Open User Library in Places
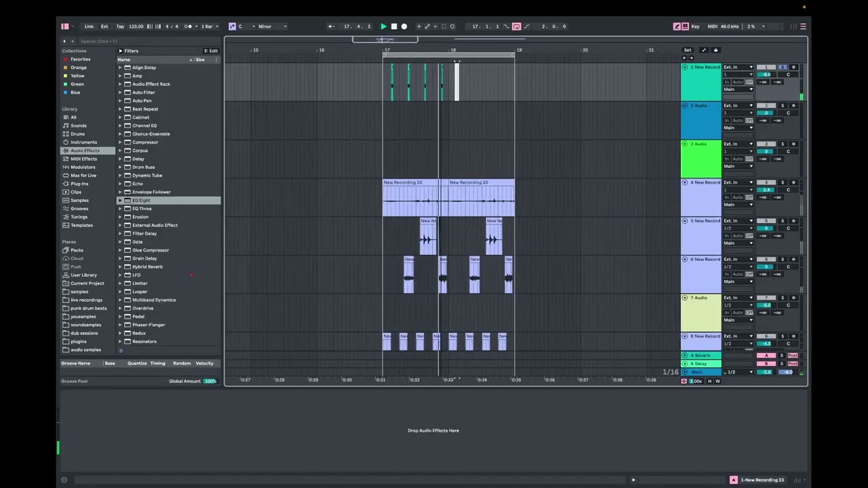The width and height of the screenshot is (868, 488). (83, 275)
